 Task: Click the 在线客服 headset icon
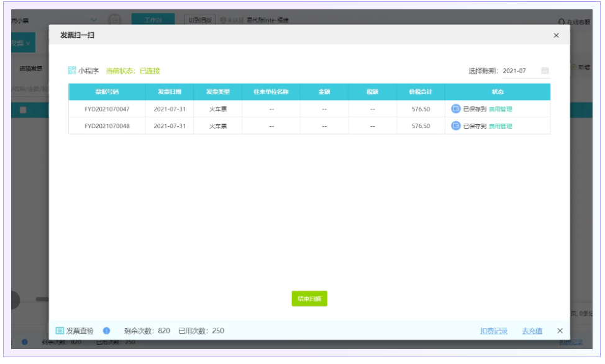(562, 21)
